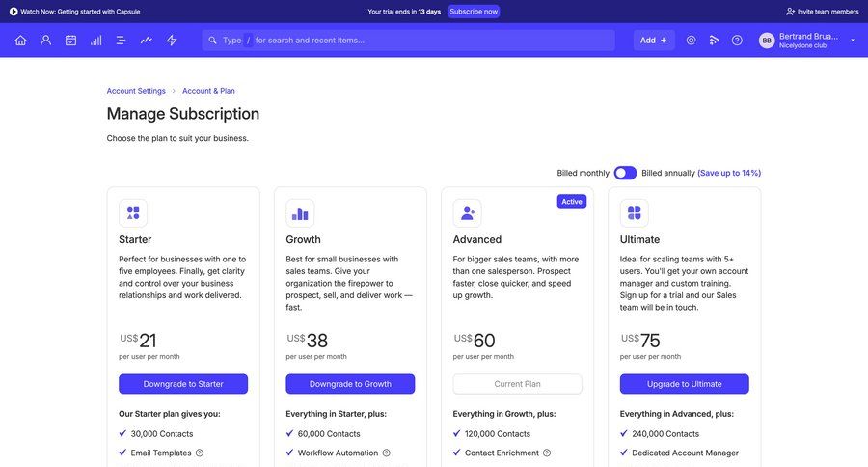
Task: Click Upgrade to Ultimate button
Action: point(685,384)
